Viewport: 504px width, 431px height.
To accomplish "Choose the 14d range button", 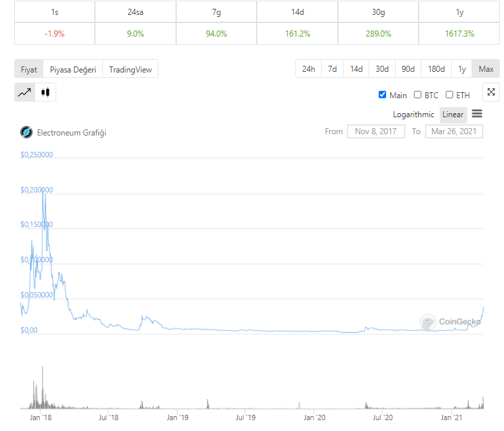I will [356, 69].
